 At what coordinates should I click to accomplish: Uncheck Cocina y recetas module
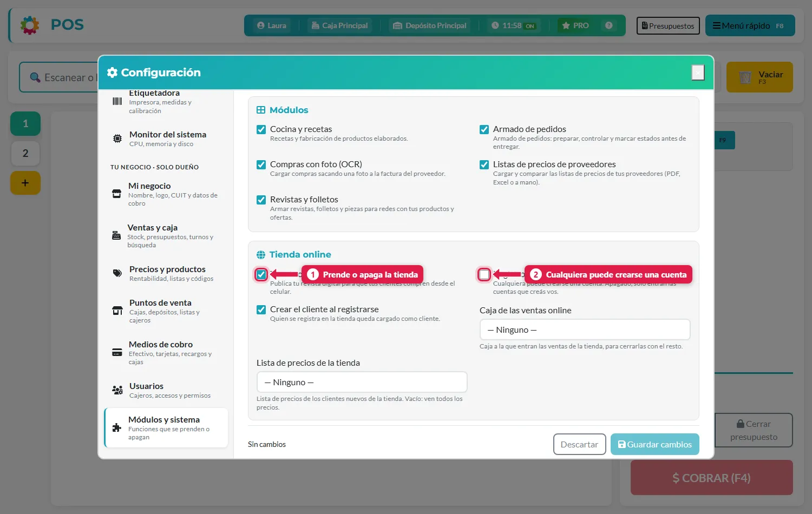[x=261, y=129]
